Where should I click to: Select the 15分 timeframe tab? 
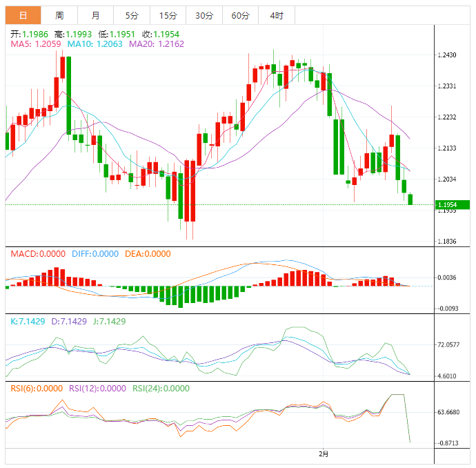click(x=168, y=15)
